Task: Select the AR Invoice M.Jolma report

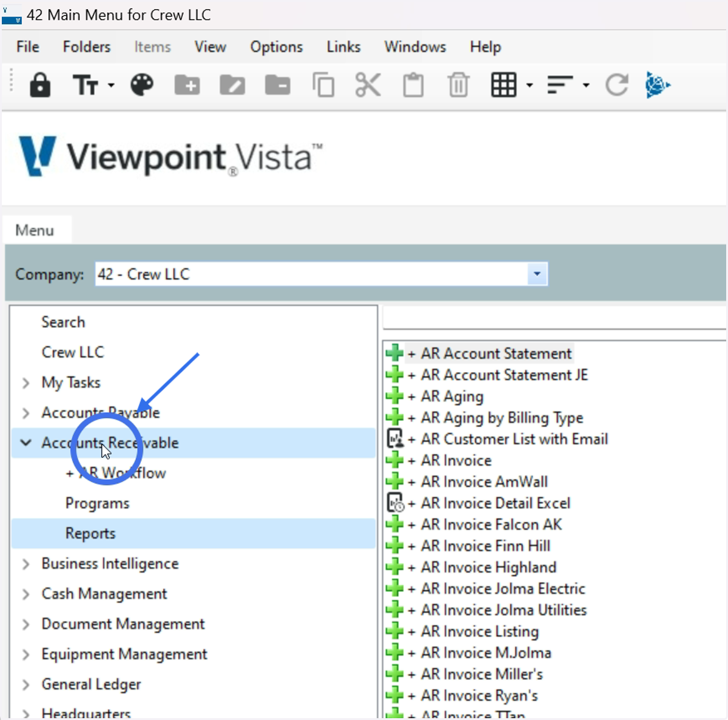Action: click(x=486, y=653)
